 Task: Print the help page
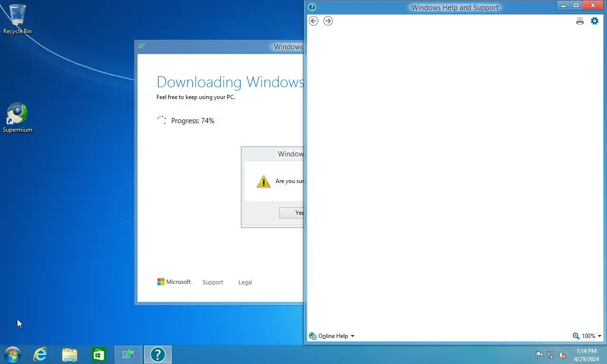580,21
